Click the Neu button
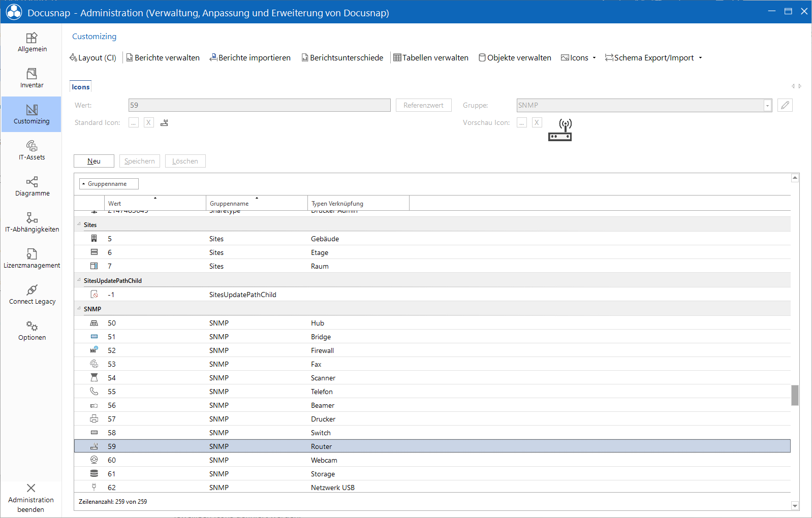Image resolution: width=812 pixels, height=518 pixels. [94, 161]
